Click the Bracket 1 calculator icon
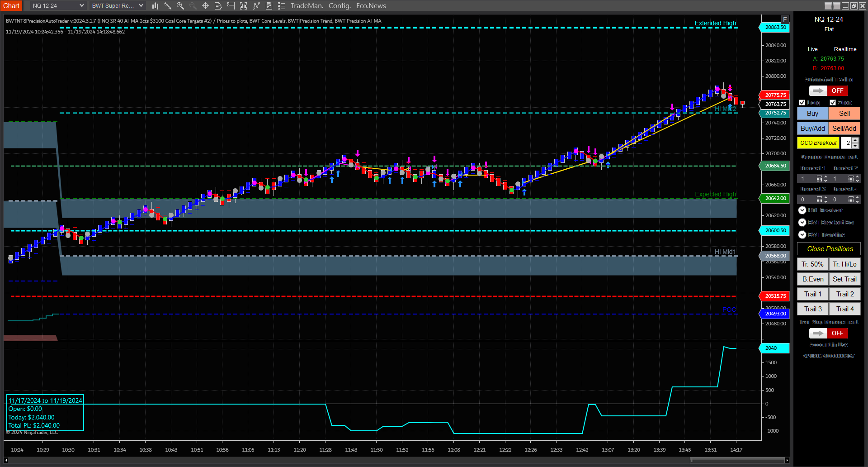 819,179
